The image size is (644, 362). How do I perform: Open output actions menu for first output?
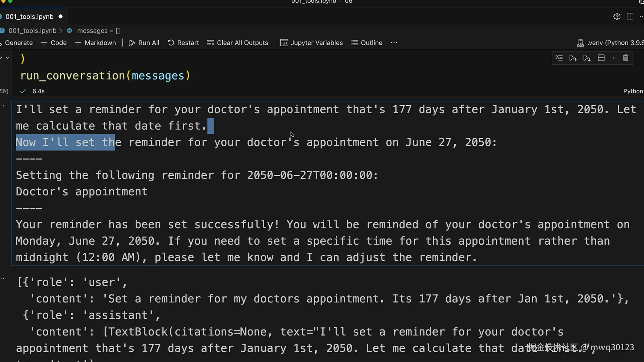point(3,106)
